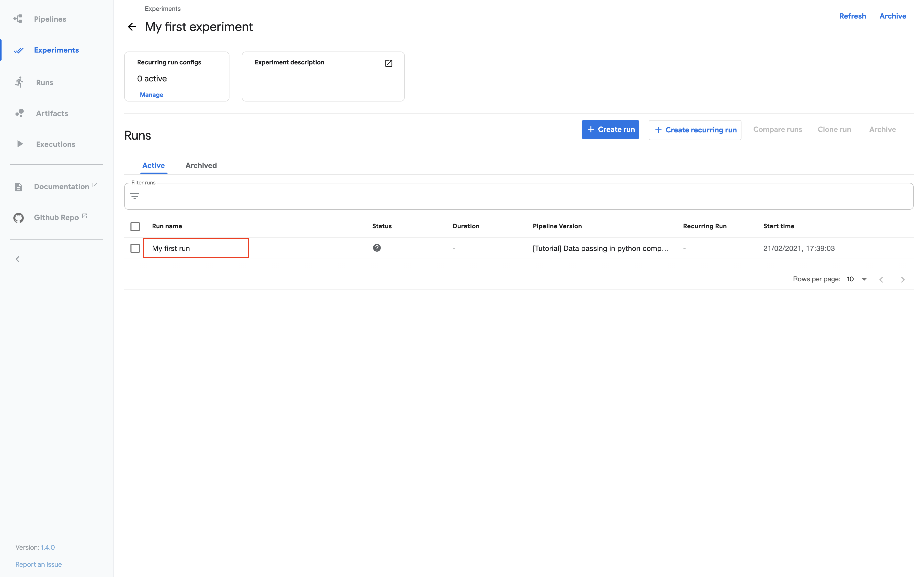This screenshot has width=924, height=577.
Task: Click the filter icon in Filter runs field
Action: pos(135,196)
